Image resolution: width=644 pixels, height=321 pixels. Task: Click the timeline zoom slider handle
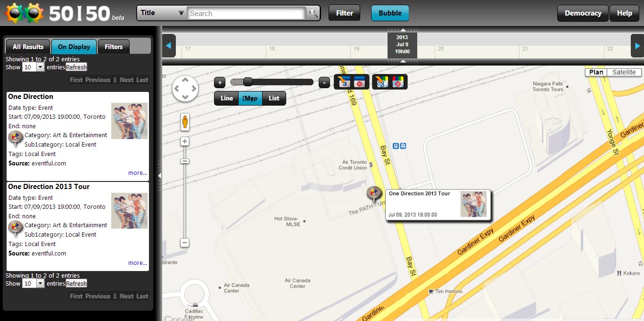[x=248, y=82]
